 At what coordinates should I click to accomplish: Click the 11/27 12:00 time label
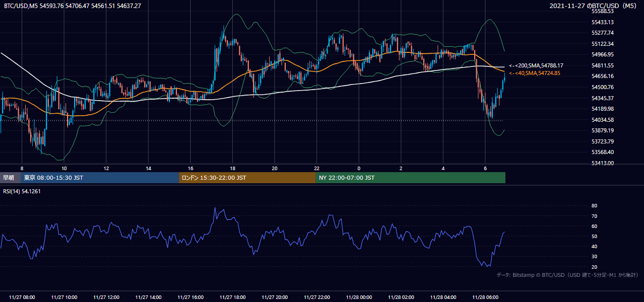coord(106,297)
